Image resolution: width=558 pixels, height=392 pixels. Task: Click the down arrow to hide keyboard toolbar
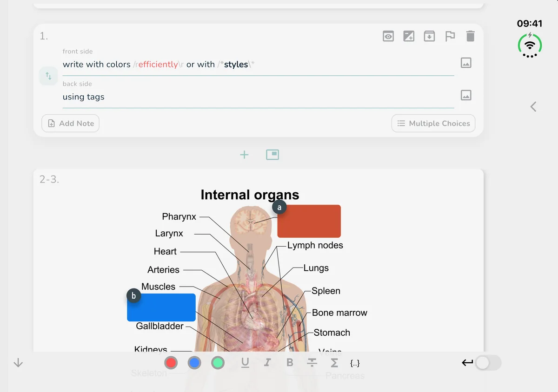click(18, 363)
